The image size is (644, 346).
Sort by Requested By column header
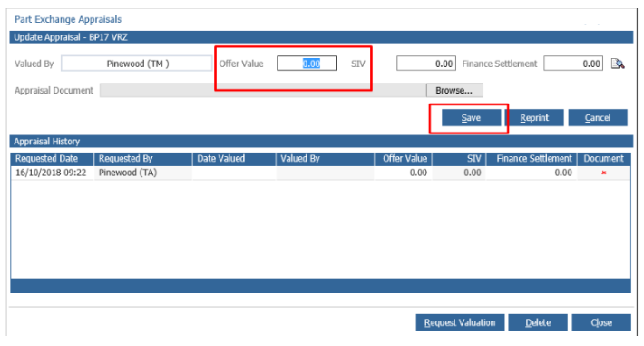[143, 159]
